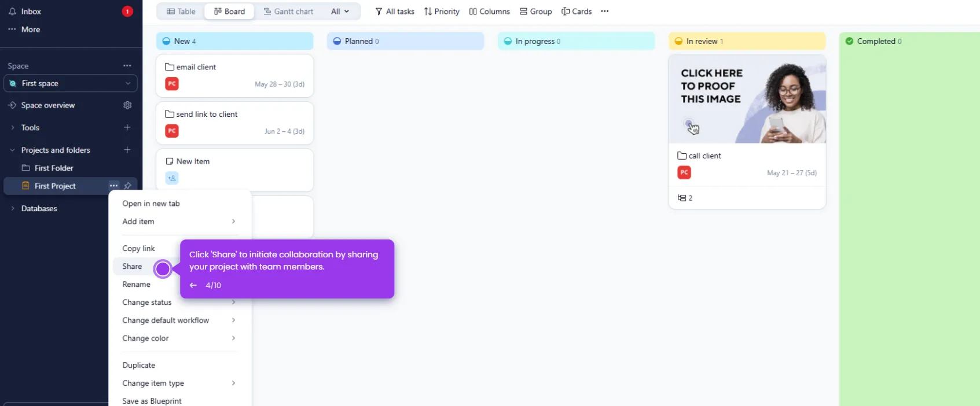Viewport: 980px width, 406px height.
Task: Expand the Tools tree section
Action: [13, 127]
